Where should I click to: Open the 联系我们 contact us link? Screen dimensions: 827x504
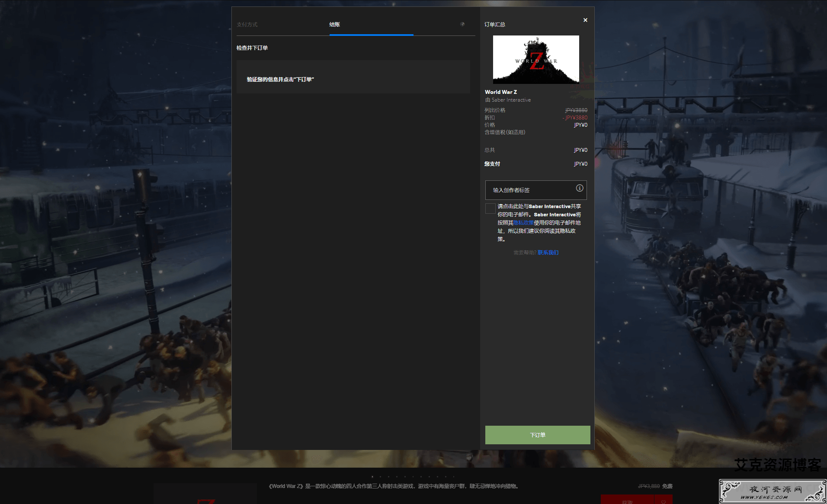tap(548, 253)
